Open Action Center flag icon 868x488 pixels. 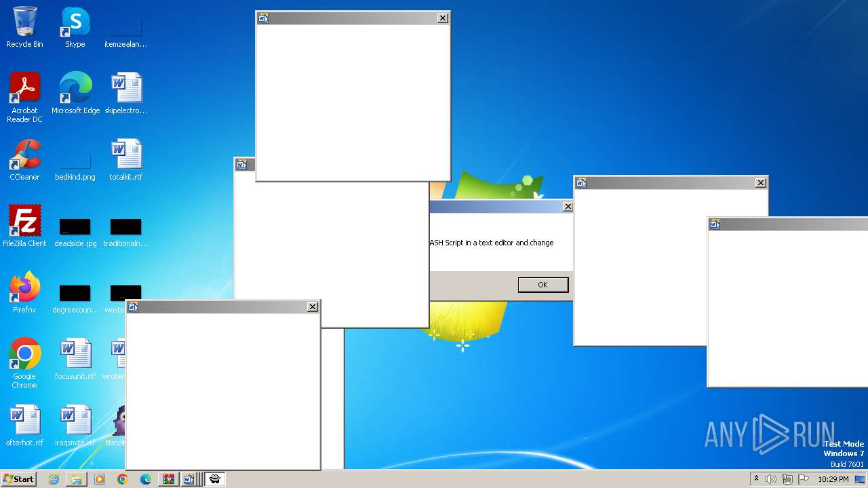(804, 479)
